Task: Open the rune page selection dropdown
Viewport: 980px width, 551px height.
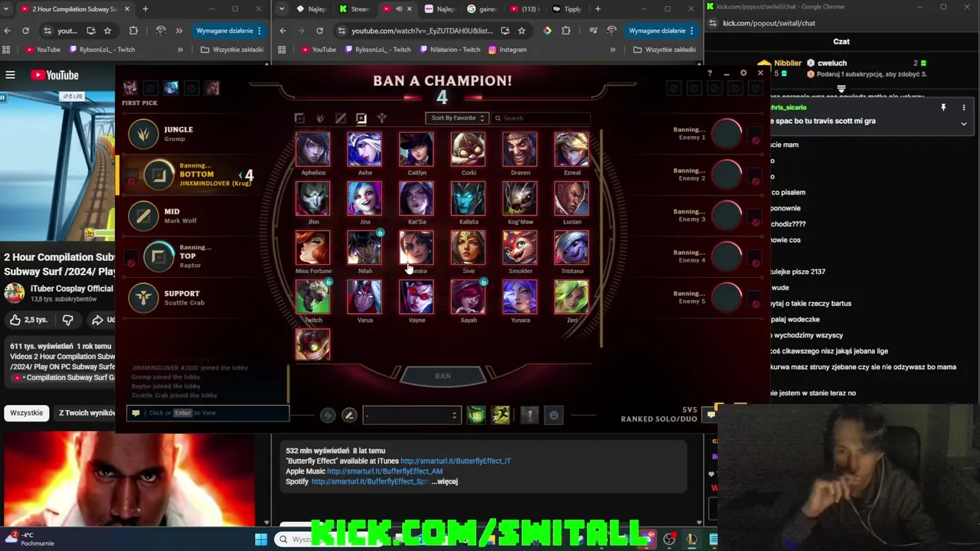Action: (411, 415)
